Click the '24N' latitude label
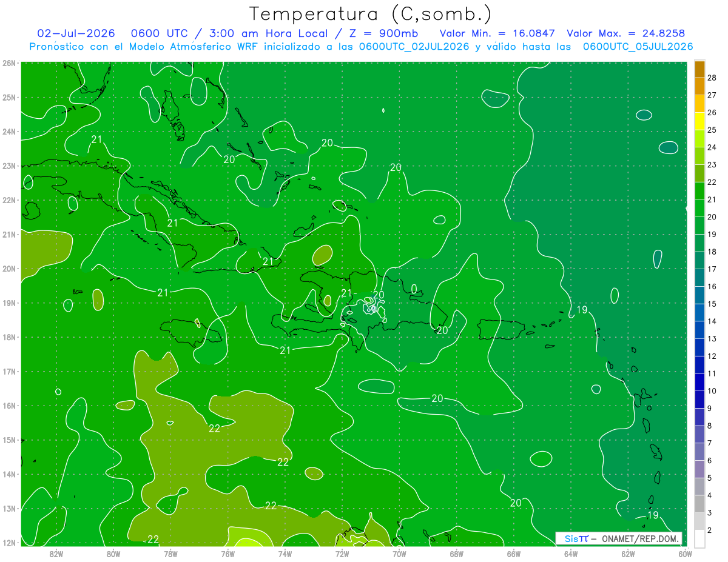728x562 pixels. (x=9, y=132)
